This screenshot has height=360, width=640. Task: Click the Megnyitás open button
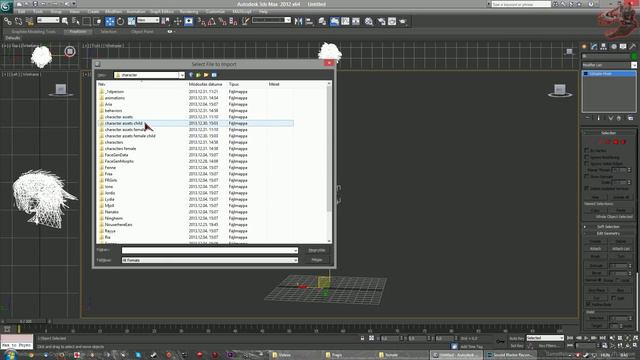317,250
